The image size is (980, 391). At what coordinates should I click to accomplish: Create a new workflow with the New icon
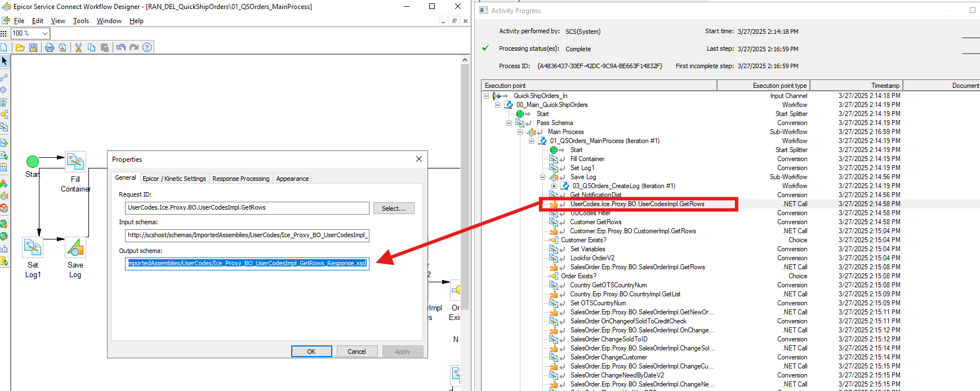click(x=3, y=47)
